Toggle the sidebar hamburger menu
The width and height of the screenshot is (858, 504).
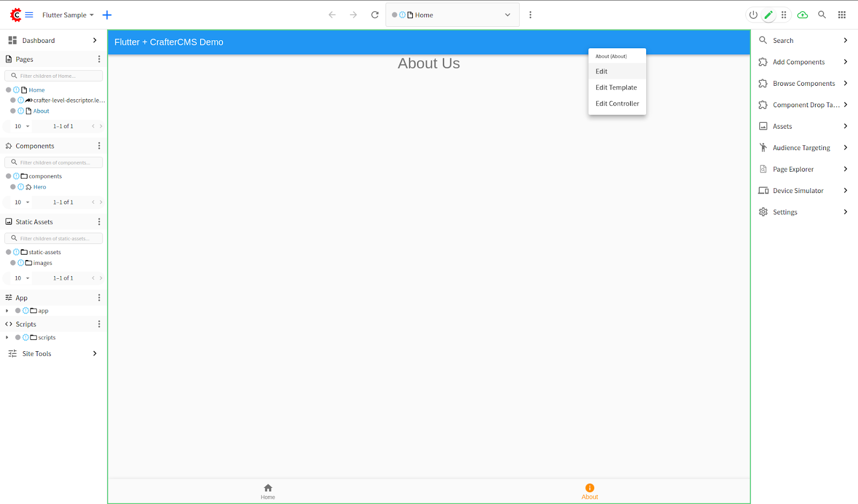coord(29,15)
